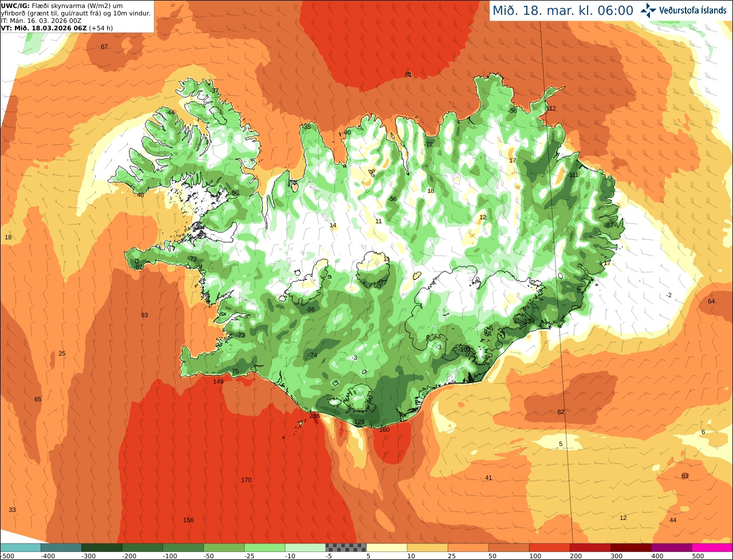Click the map value 48 west of the Westfjords
The width and height of the screenshot is (733, 560).
pos(140,195)
